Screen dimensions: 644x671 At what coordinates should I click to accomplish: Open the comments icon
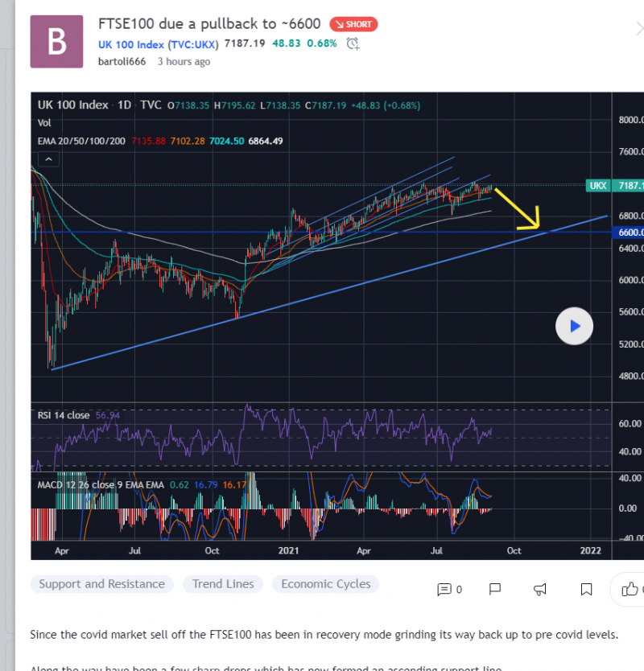click(x=444, y=589)
